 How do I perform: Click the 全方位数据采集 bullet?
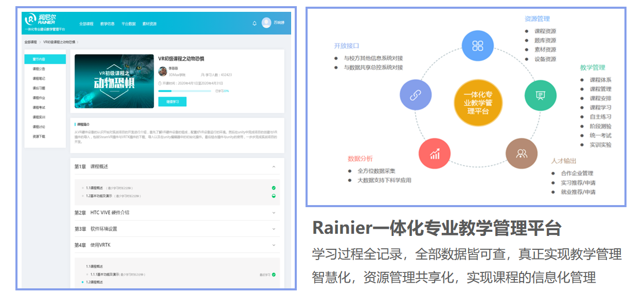377,171
